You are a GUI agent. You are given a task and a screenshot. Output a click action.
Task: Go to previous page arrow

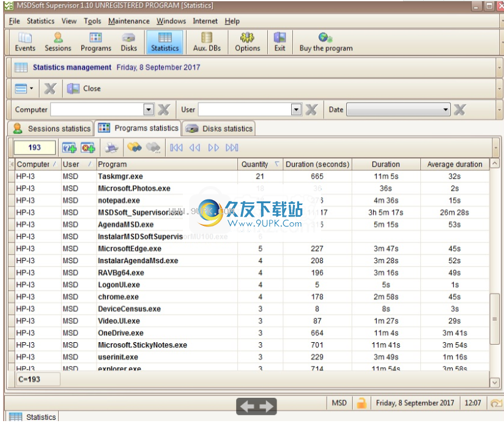(x=195, y=148)
